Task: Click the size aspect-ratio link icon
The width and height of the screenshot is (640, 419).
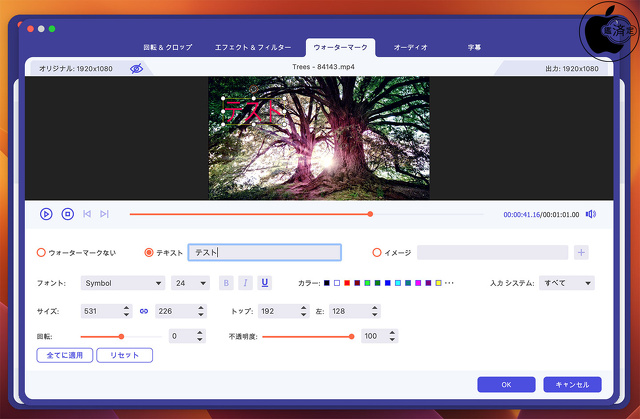Action: [x=144, y=311]
